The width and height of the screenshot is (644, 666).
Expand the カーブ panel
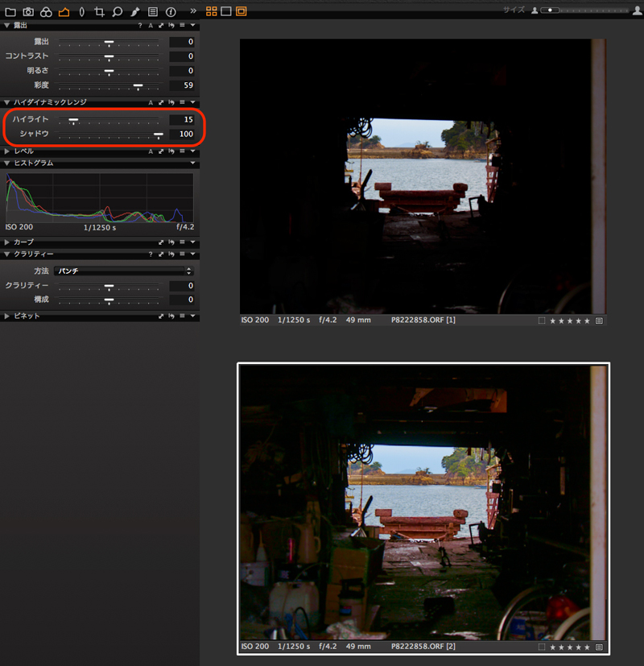(7, 242)
